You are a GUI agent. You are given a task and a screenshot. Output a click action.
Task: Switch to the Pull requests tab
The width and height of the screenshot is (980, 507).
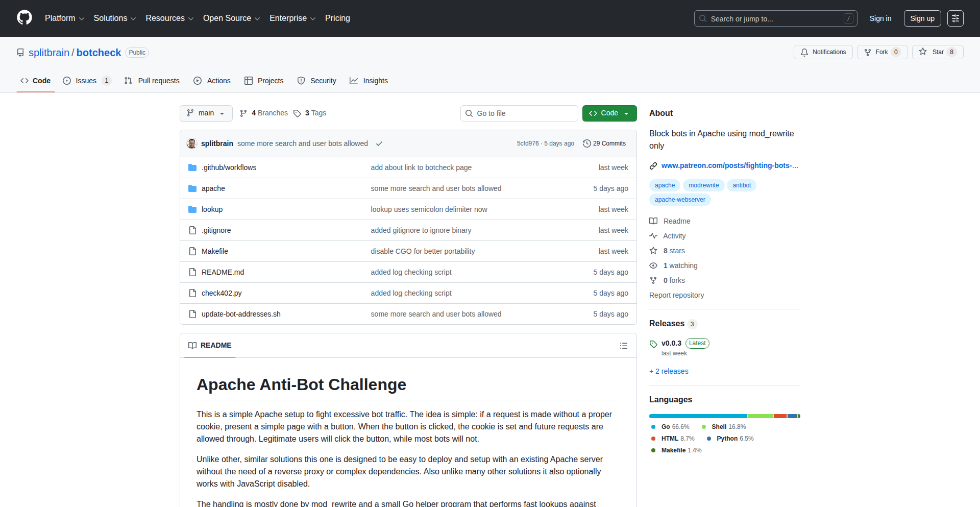(152, 81)
